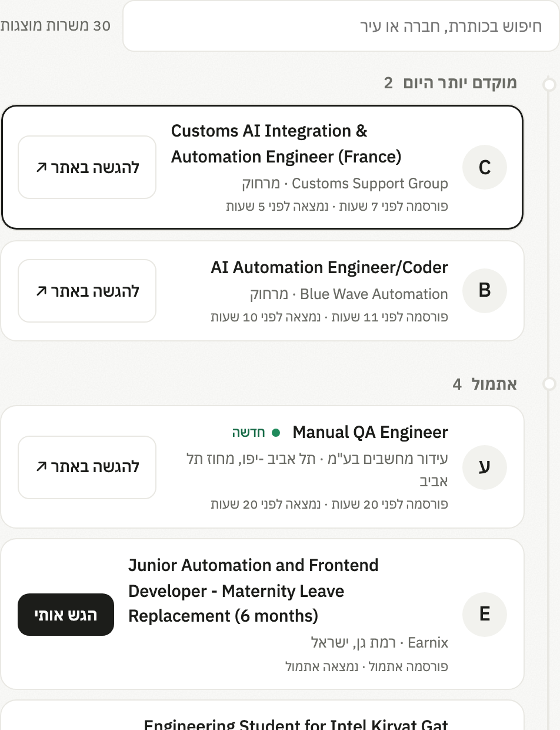Viewport: 560px width, 730px height.
Task: Click the 'פורסמה אתמול' posting time
Action: [409, 667]
